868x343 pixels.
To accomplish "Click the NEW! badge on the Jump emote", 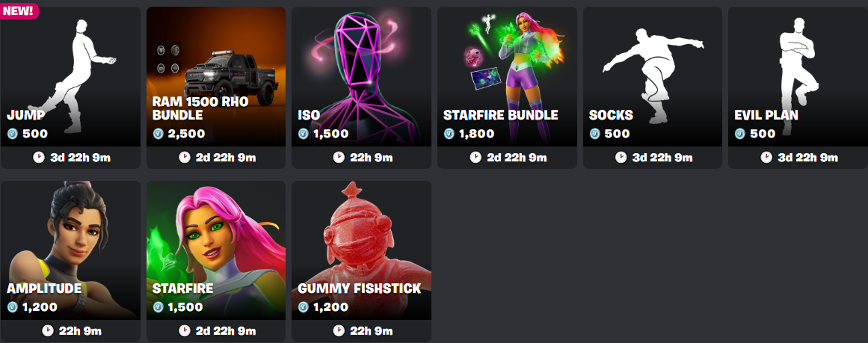I will [18, 10].
